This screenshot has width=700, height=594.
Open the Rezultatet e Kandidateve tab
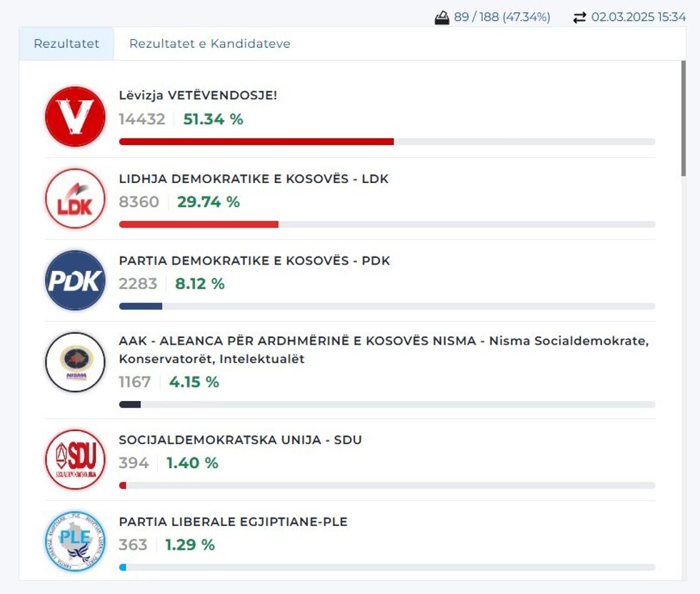pyautogui.click(x=209, y=44)
